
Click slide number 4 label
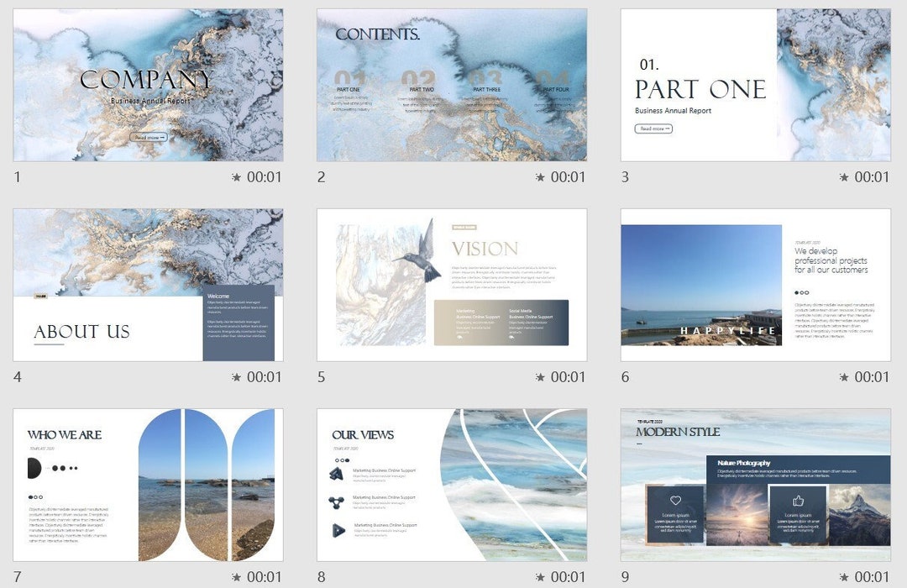pyautogui.click(x=18, y=377)
